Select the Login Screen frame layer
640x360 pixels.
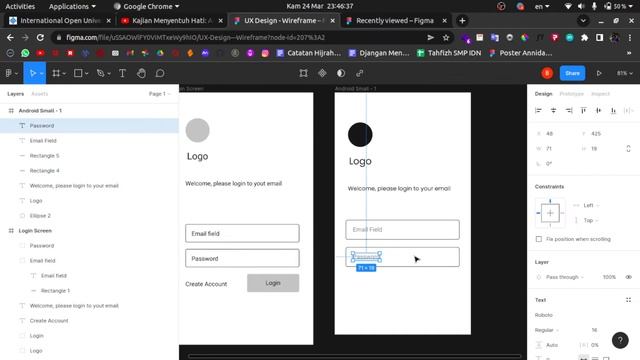[x=89, y=231]
